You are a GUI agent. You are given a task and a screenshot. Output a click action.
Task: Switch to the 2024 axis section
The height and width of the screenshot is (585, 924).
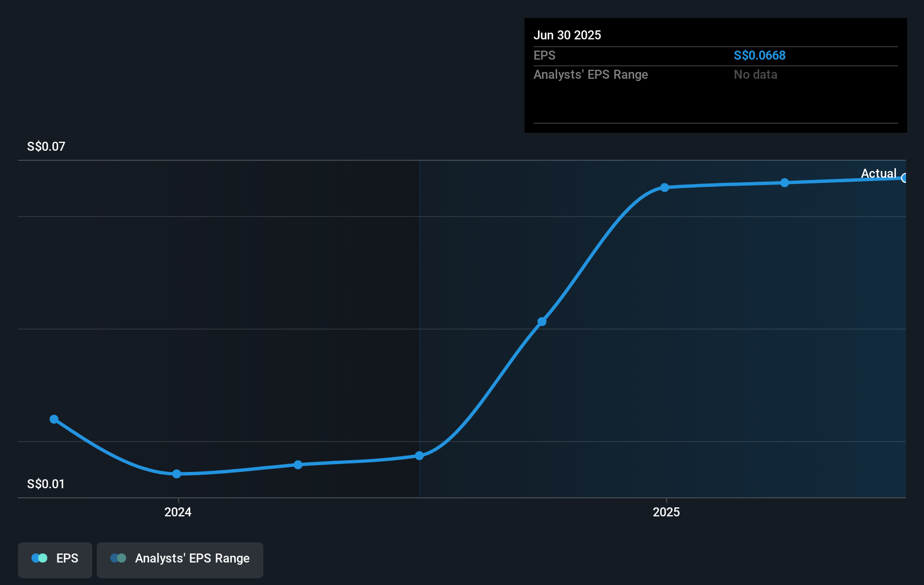coord(177,512)
